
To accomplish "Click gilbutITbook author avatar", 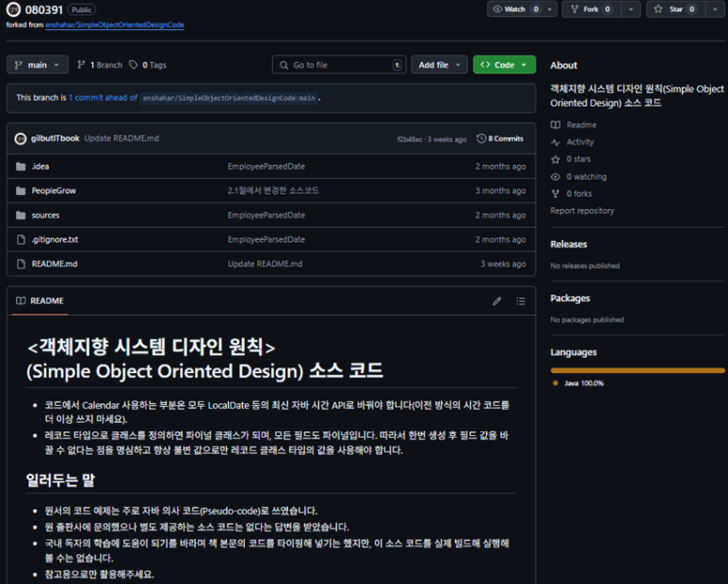I will [x=21, y=138].
